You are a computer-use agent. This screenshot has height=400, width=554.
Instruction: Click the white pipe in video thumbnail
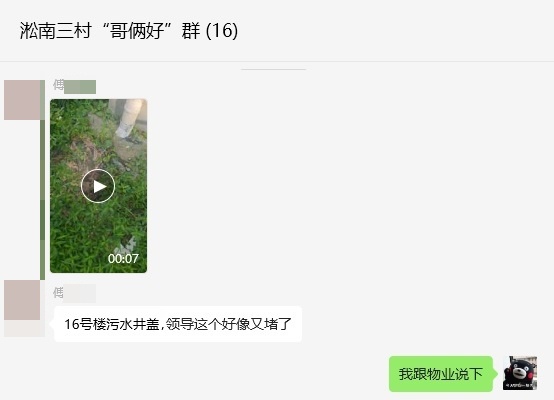click(131, 118)
